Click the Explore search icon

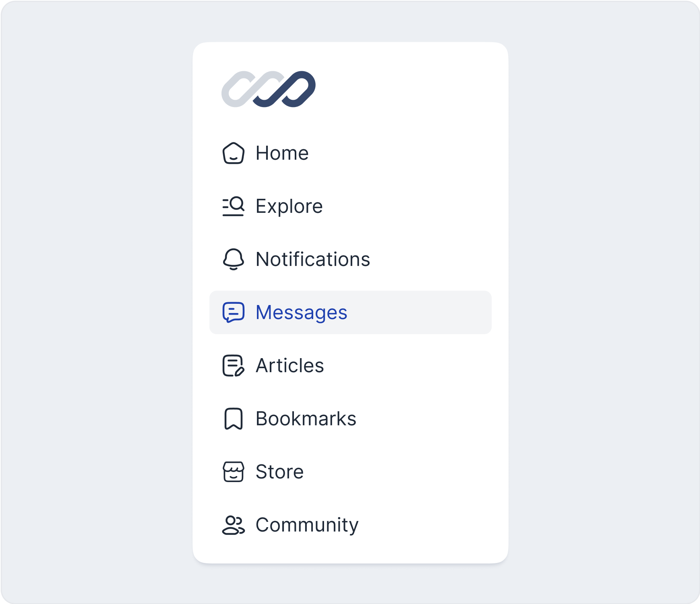point(233,206)
